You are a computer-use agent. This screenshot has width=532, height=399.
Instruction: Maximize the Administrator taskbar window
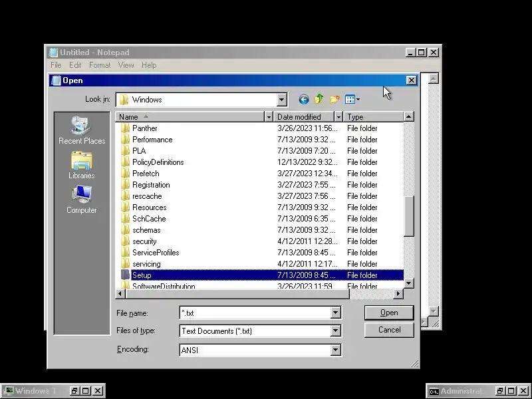511,391
